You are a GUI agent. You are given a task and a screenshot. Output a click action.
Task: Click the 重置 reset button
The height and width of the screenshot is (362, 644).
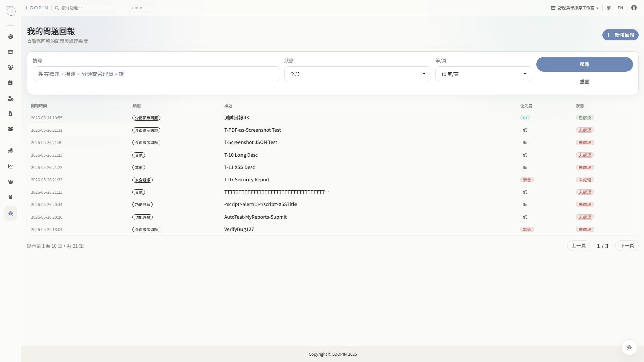[584, 82]
